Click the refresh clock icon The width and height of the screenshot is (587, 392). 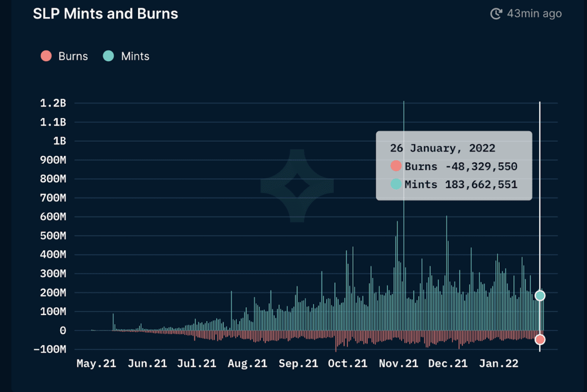click(496, 14)
